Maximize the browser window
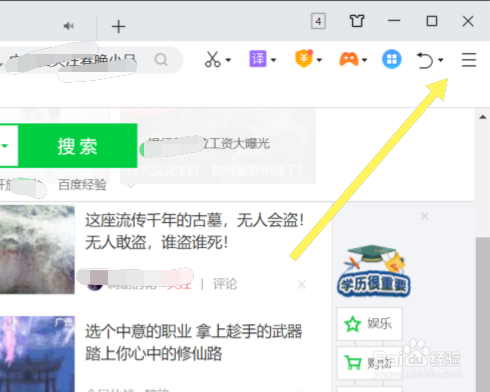 (432, 21)
